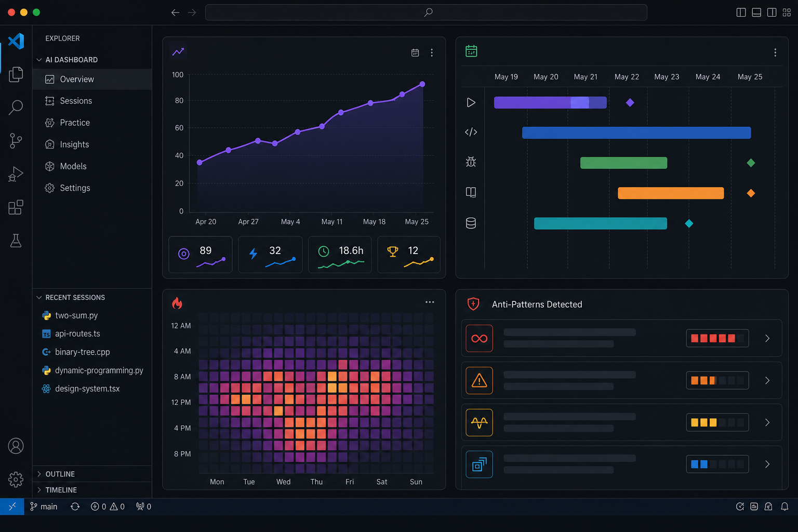Viewport: 798px width, 532px height.
Task: Click the orange warning triangle anti-pattern icon
Action: [x=479, y=381]
